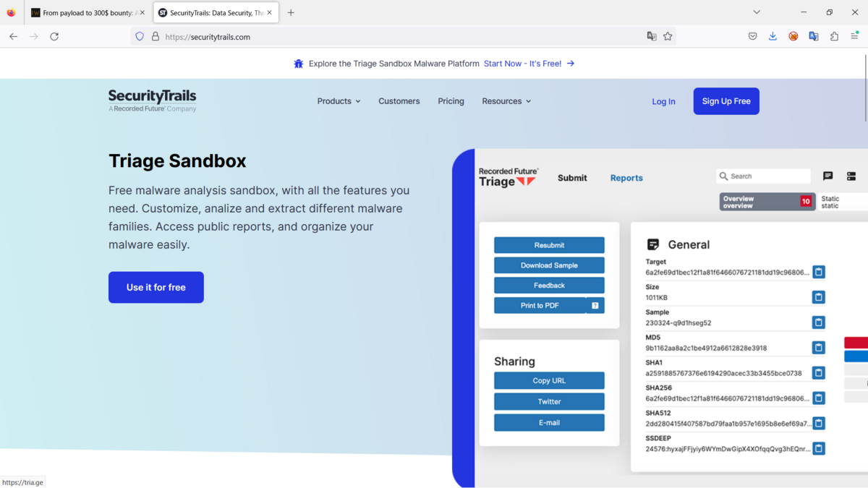Copy the MD5 hash with clipboard icon
868x488 pixels.
click(x=819, y=348)
